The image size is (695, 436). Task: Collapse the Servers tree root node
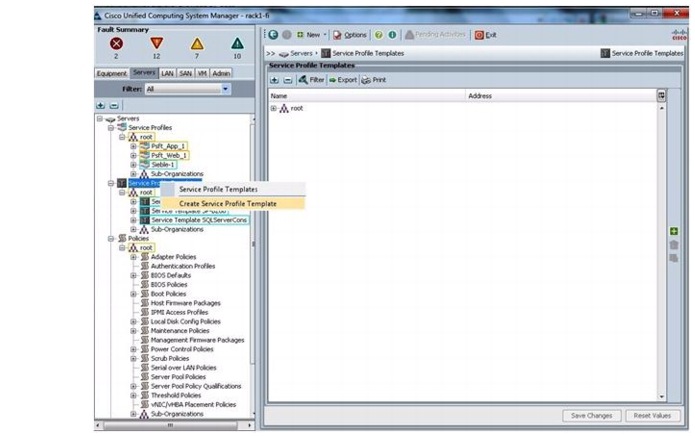click(x=100, y=119)
